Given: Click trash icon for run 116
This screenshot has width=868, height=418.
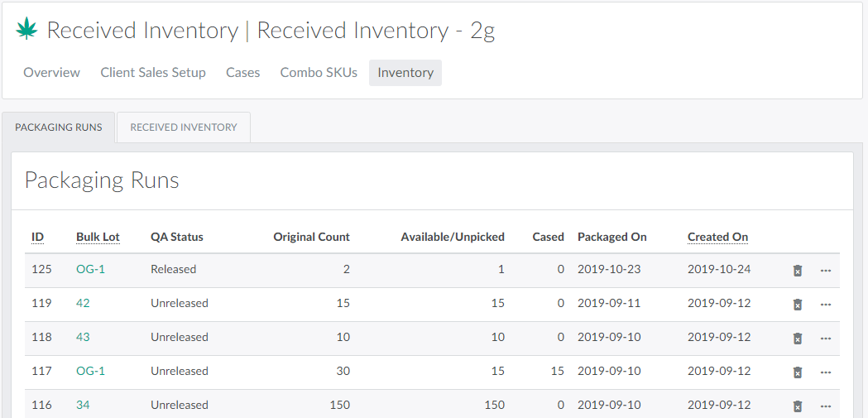Looking at the screenshot, I should [x=798, y=406].
